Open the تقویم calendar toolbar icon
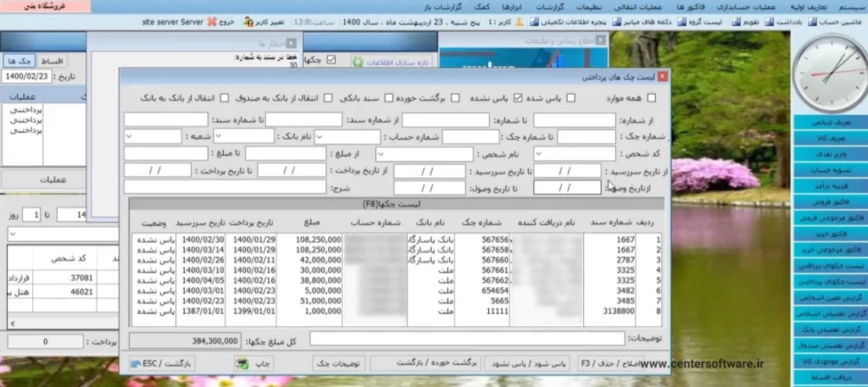This screenshot has height=387, width=868. [736, 22]
